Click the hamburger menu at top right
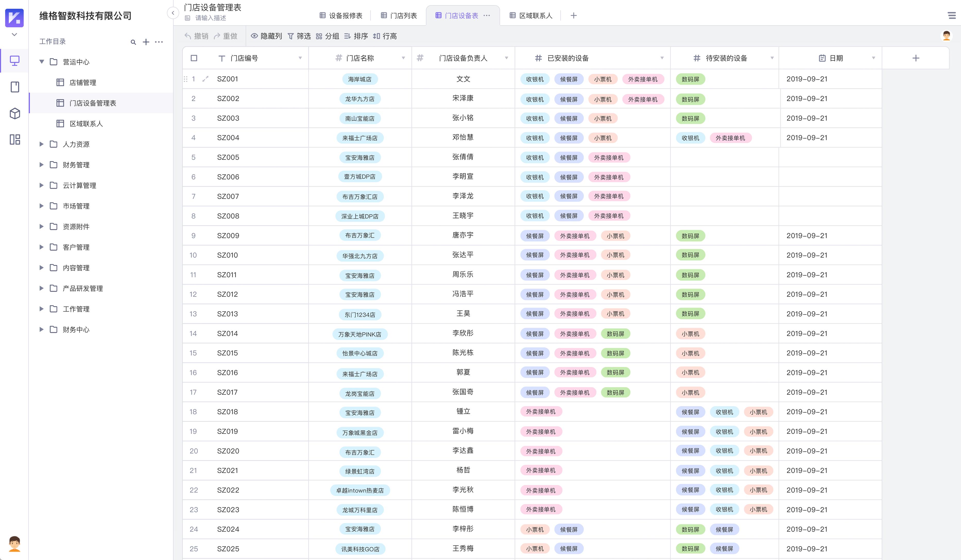The height and width of the screenshot is (560, 961). pyautogui.click(x=951, y=16)
